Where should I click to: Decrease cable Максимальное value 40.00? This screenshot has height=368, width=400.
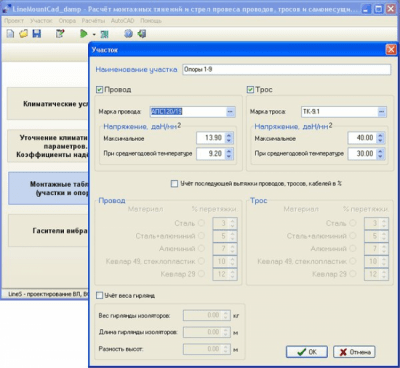click(380, 141)
